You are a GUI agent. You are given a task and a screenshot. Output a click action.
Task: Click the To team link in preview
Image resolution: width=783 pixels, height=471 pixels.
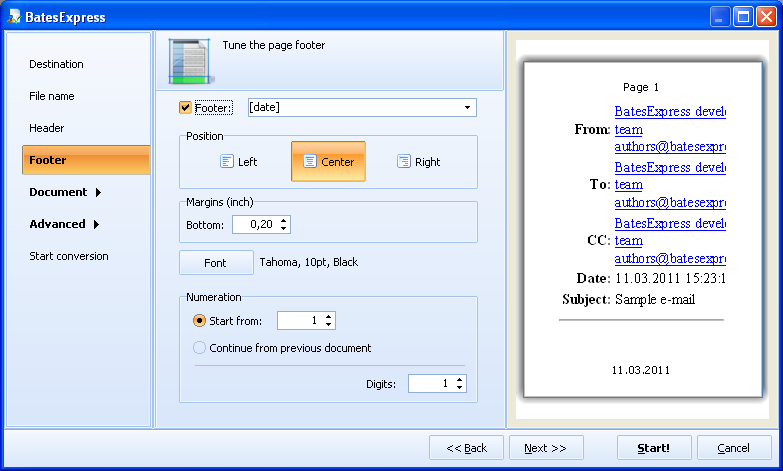[x=629, y=185]
